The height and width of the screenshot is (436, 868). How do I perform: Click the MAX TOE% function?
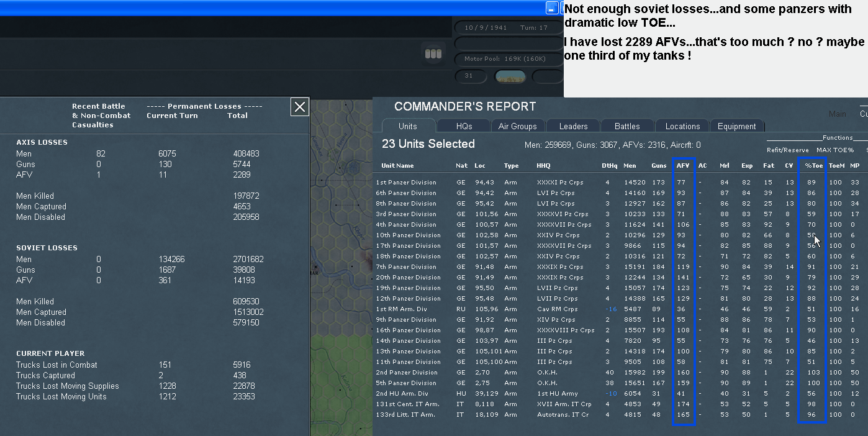(836, 150)
